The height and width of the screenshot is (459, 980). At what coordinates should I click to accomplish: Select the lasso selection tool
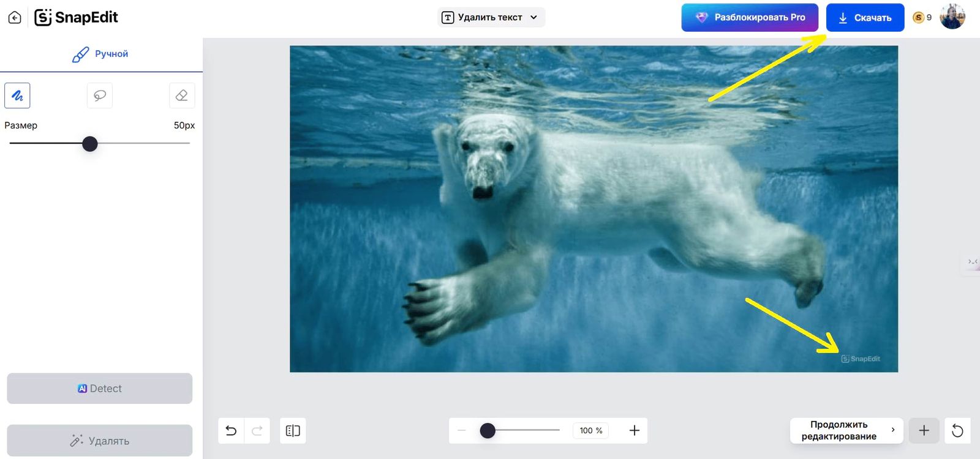pos(100,95)
